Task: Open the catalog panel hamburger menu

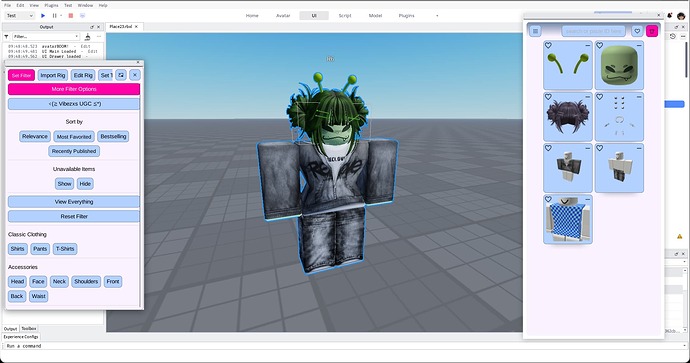Action: [x=535, y=31]
